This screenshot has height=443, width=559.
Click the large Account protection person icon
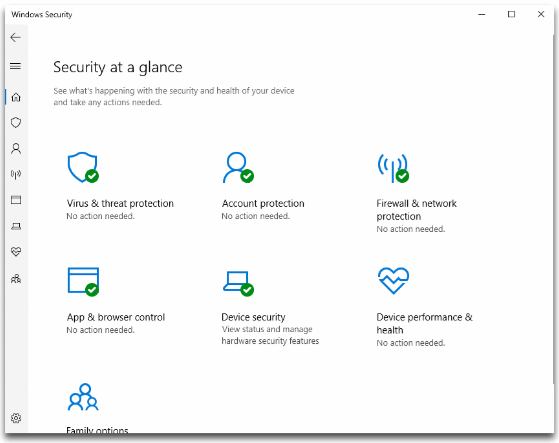pos(238,168)
